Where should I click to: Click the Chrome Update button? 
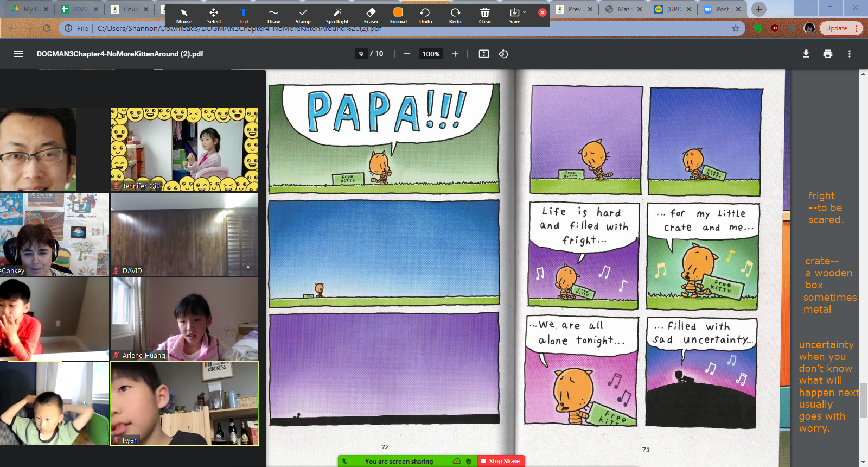841,28
